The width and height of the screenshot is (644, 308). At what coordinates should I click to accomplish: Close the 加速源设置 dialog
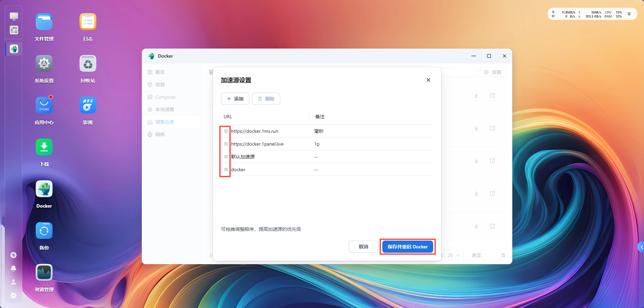click(x=428, y=80)
